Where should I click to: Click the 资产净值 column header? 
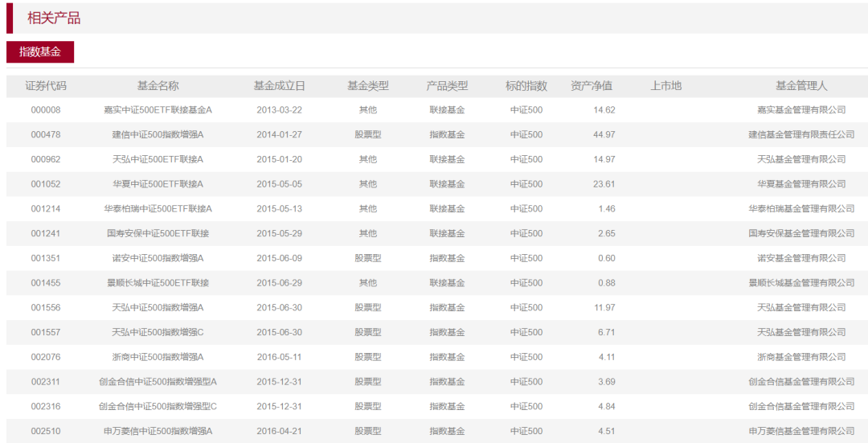(592, 86)
